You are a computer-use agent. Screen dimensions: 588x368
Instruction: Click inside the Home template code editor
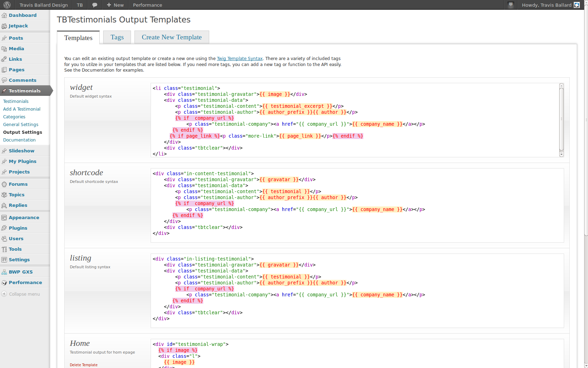[x=357, y=354]
